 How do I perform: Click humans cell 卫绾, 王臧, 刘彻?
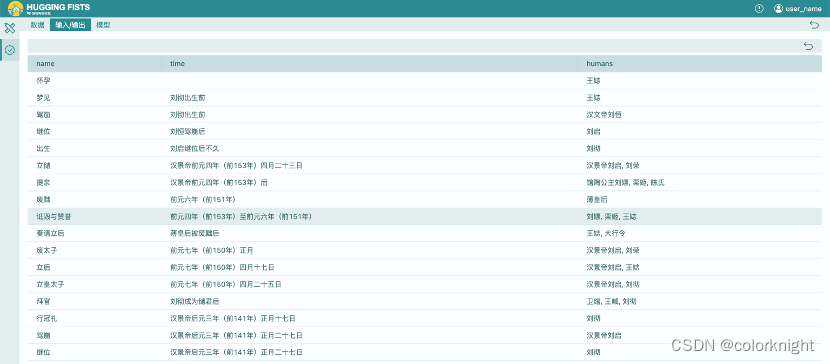click(x=611, y=301)
